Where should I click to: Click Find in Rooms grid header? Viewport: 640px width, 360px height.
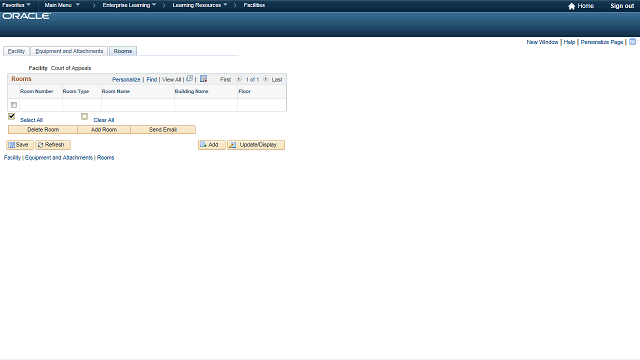point(152,80)
